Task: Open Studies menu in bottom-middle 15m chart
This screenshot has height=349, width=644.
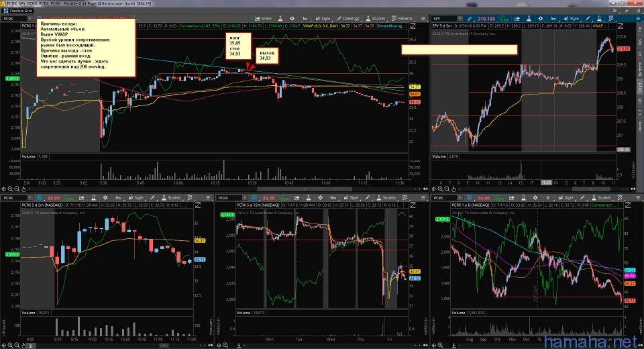Action: pos(386,198)
